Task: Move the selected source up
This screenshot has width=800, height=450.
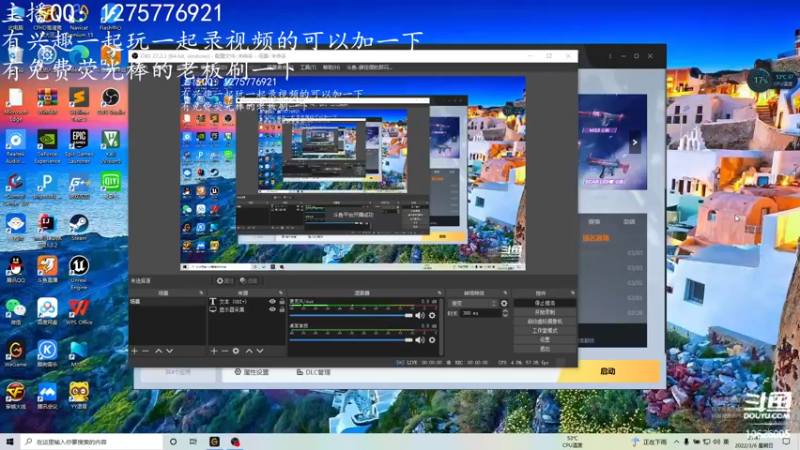Action: (x=249, y=351)
